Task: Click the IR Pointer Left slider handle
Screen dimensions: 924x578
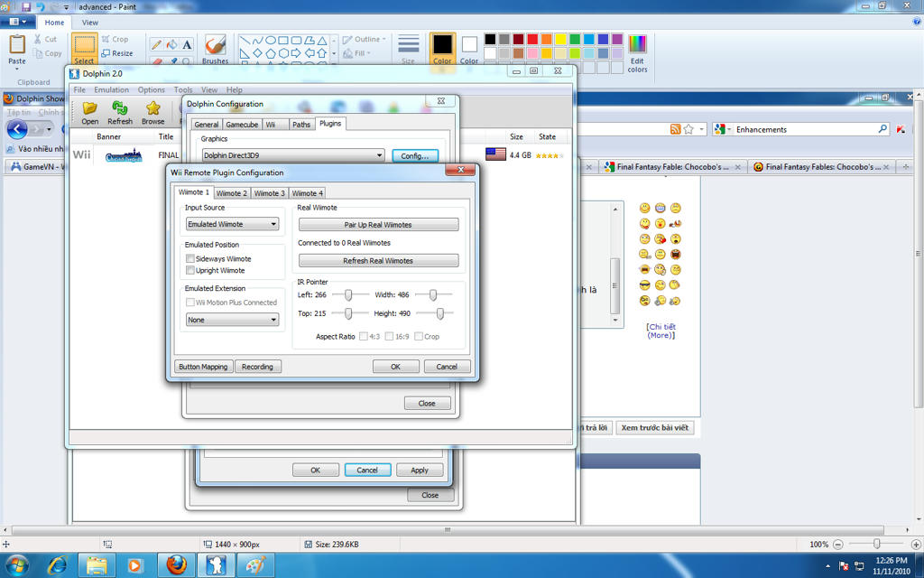Action: pyautogui.click(x=348, y=294)
